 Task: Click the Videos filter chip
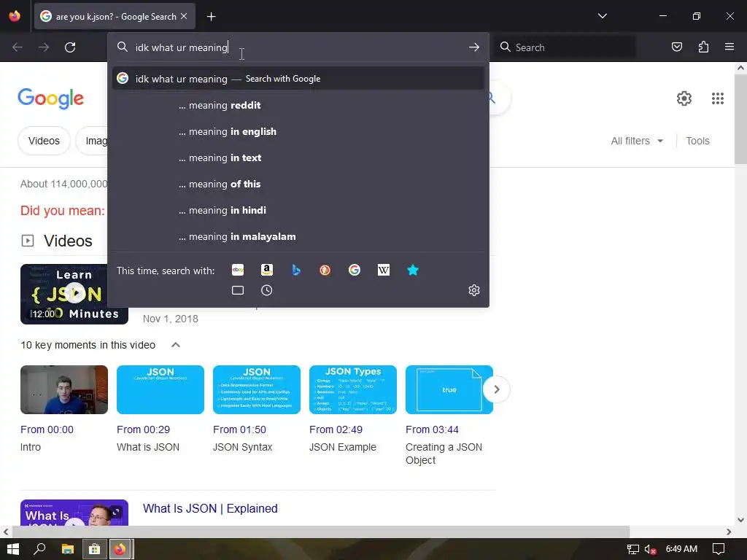44,141
